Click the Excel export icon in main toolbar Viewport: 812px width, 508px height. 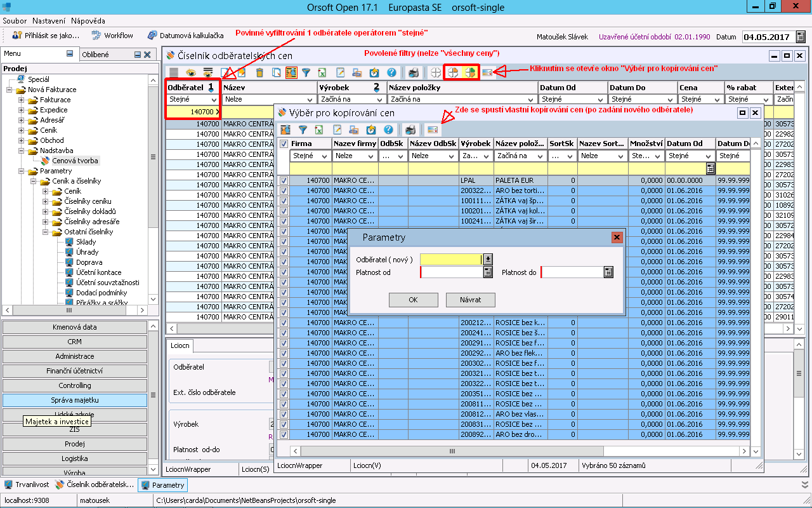[x=322, y=73]
